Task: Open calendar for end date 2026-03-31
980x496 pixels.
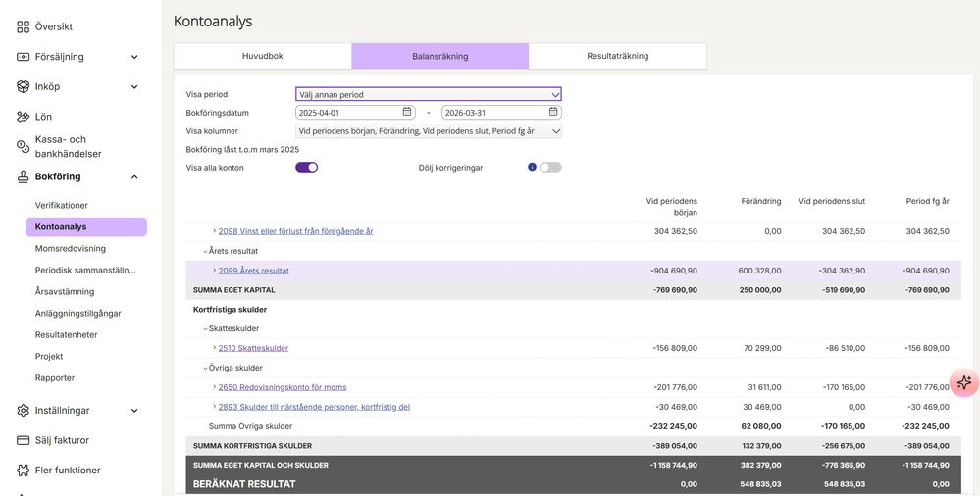Action: pos(553,112)
